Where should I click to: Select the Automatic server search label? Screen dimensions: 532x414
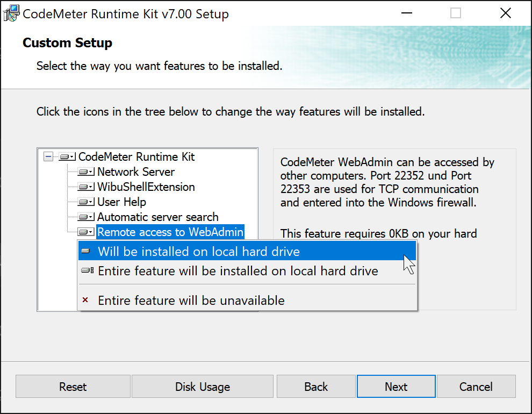tap(157, 217)
